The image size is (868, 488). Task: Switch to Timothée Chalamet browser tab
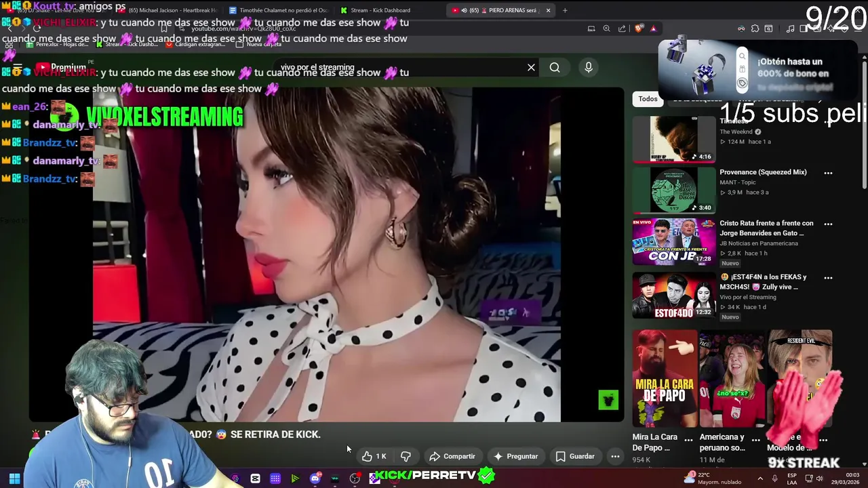click(x=278, y=10)
